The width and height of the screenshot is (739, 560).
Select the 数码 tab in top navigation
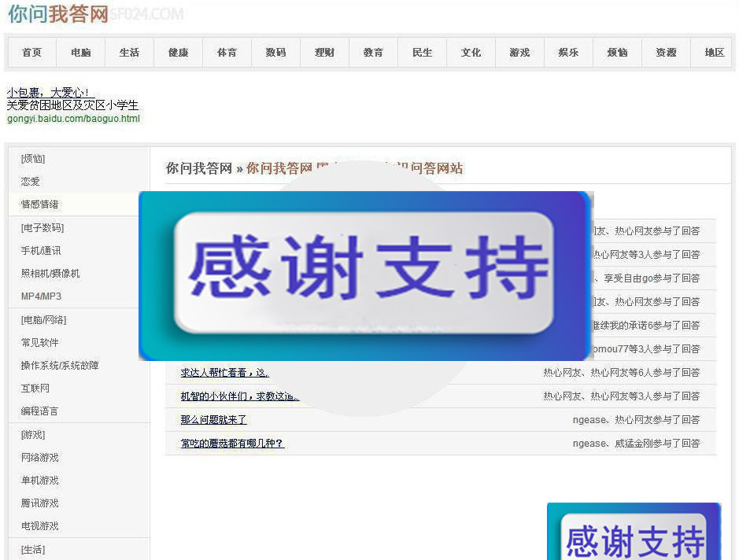coord(275,53)
